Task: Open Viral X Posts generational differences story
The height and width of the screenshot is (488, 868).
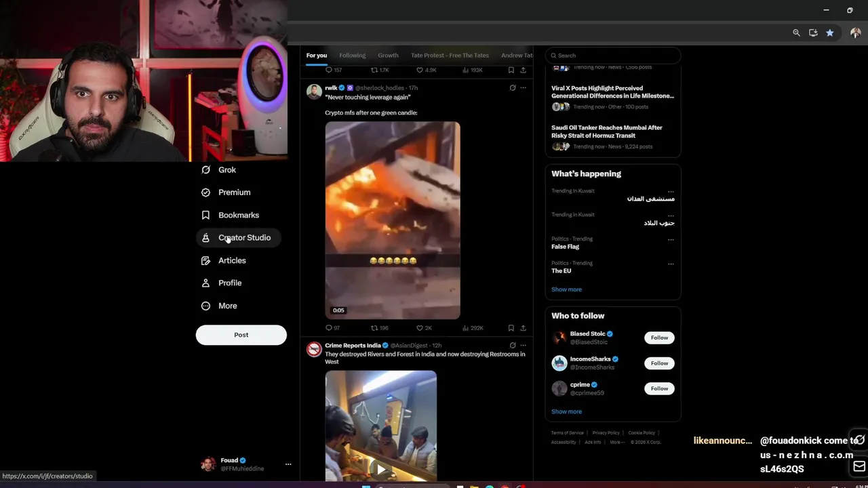Action: 612,97
